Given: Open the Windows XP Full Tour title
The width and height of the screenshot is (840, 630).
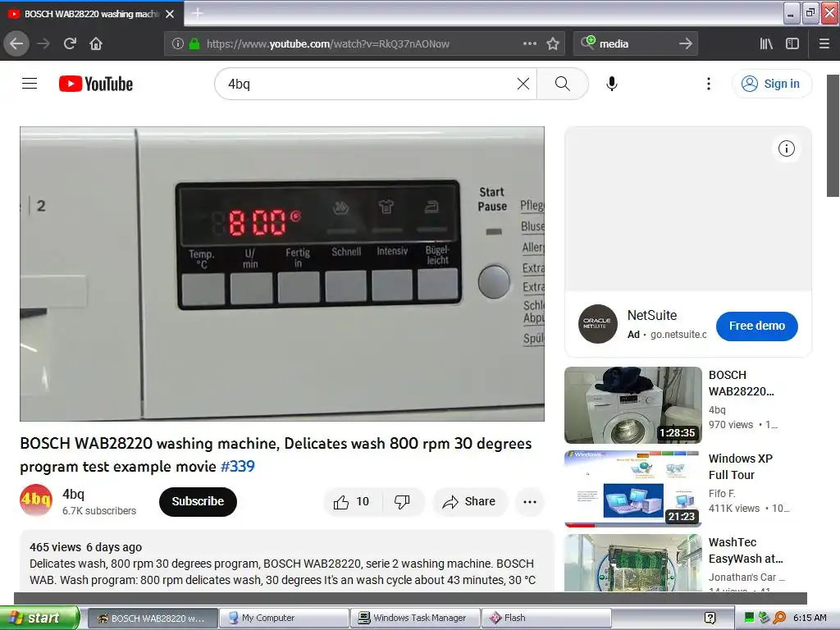Looking at the screenshot, I should click(741, 467).
